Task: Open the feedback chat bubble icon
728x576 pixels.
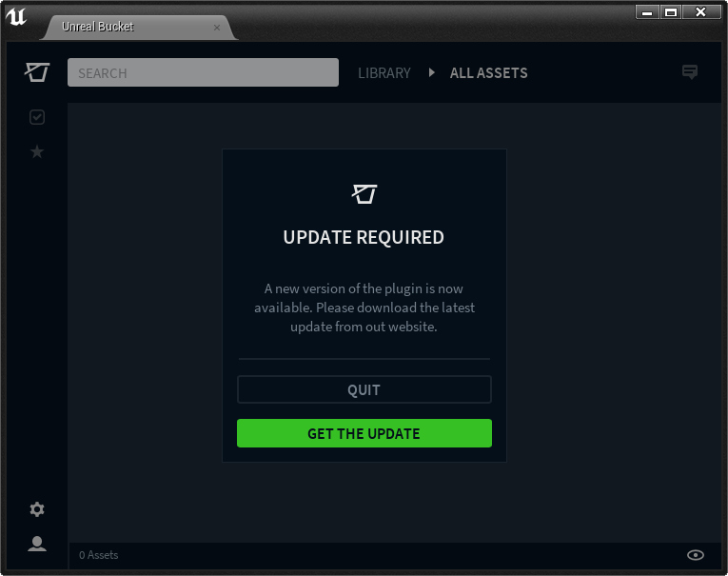Action: (690, 72)
